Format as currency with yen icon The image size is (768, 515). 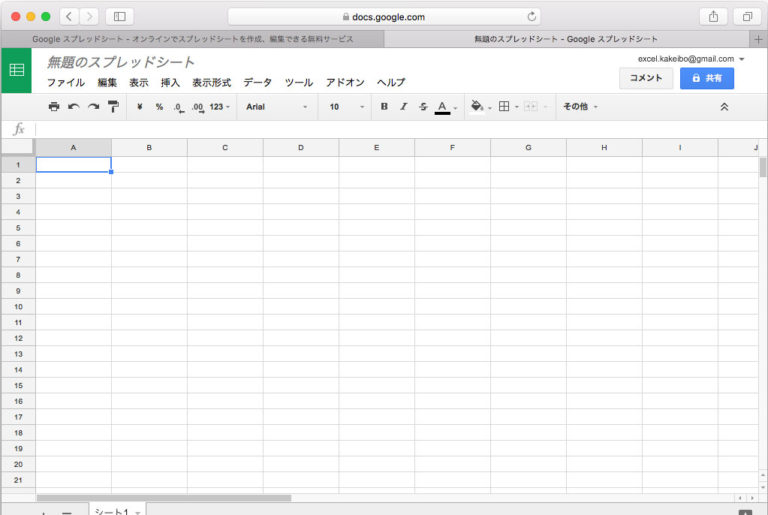139,107
